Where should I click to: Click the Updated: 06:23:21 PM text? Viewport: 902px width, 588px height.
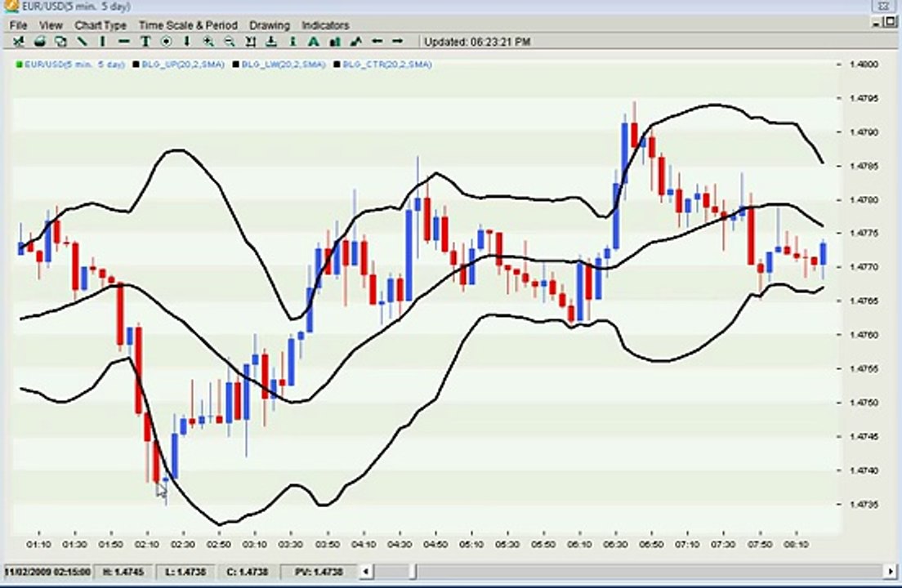477,42
